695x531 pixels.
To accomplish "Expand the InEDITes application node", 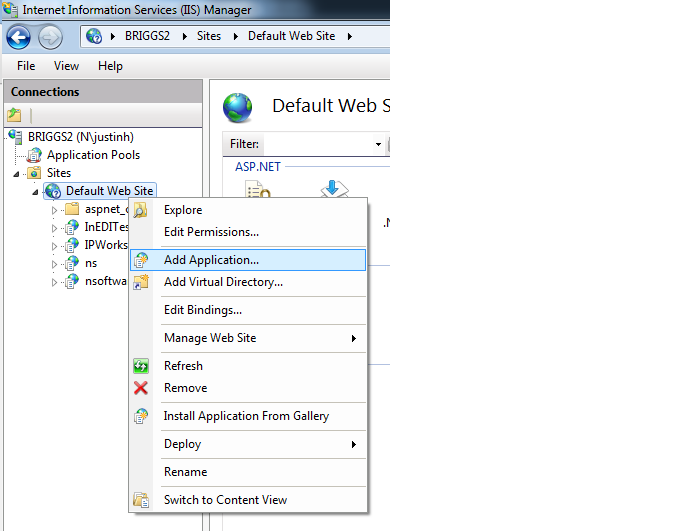I will tap(54, 228).
